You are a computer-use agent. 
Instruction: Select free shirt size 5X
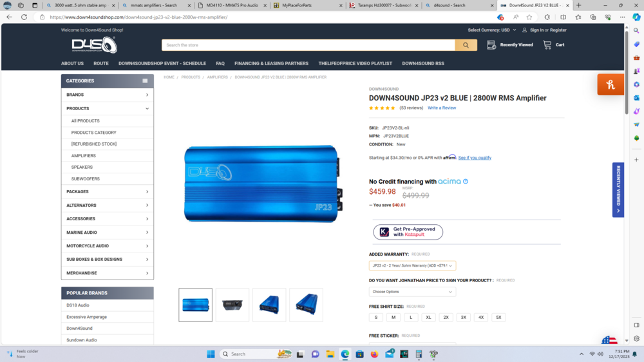tap(498, 317)
